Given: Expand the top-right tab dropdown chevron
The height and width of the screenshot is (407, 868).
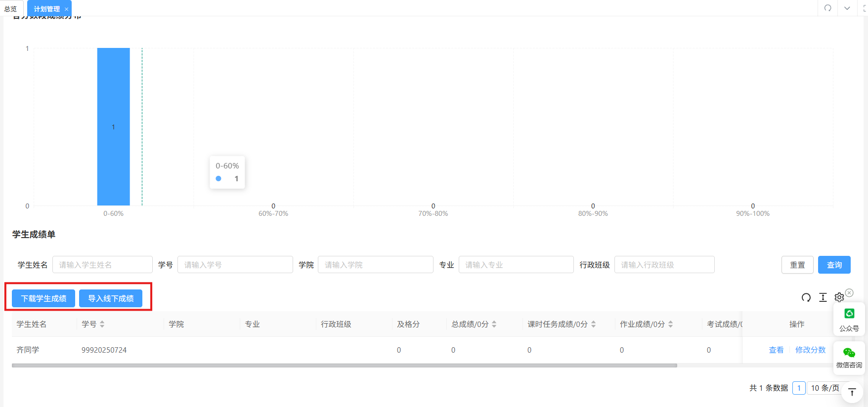Looking at the screenshot, I should 847,8.
